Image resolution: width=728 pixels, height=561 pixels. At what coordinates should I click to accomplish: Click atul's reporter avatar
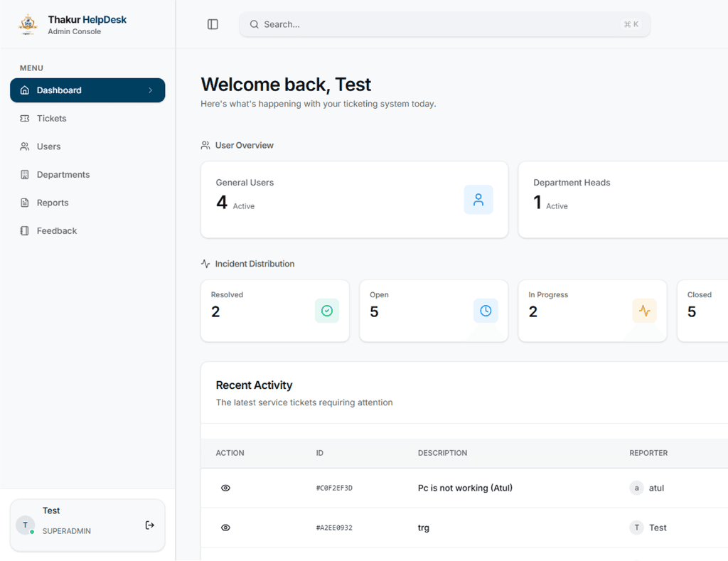[x=636, y=488]
